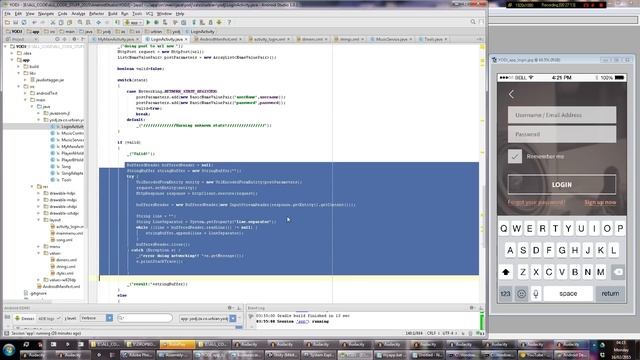This screenshot has height=360, width=640.
Task: Expand the androidTest folder node
Action: 25,93
